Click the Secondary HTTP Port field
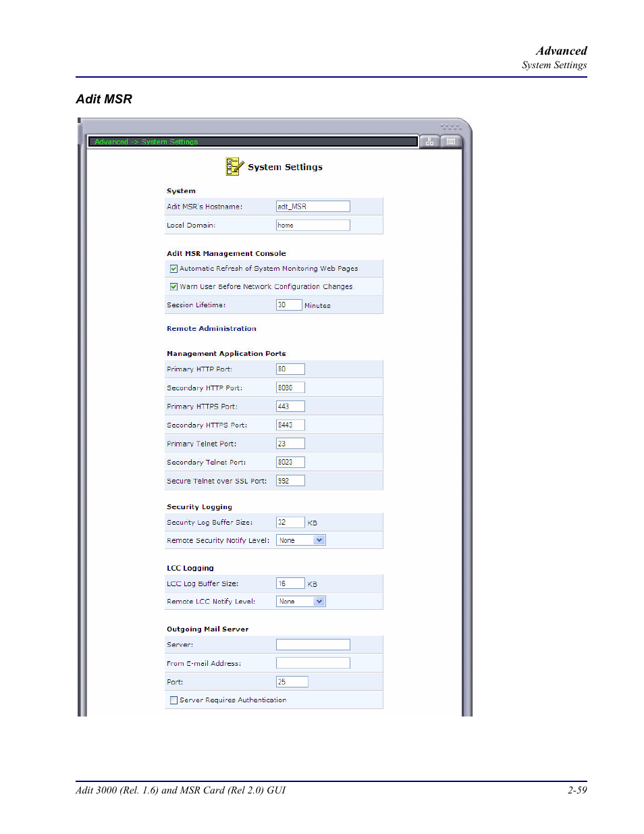This screenshot has height=834, width=644. [x=290, y=388]
